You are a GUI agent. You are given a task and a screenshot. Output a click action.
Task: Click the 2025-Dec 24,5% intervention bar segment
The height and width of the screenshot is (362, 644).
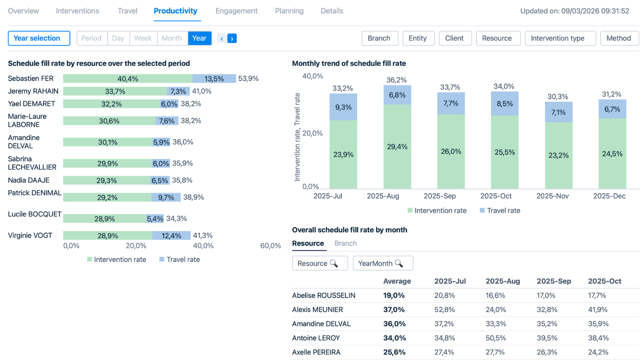612,153
